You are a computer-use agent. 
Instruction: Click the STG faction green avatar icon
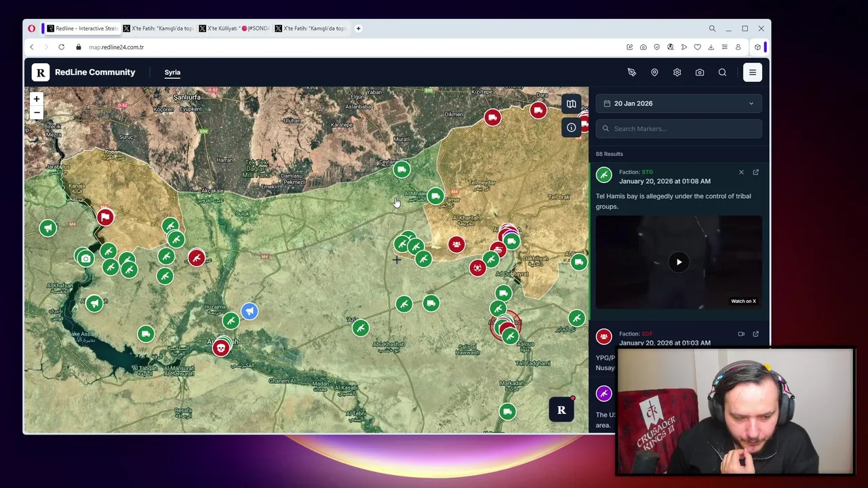(604, 176)
